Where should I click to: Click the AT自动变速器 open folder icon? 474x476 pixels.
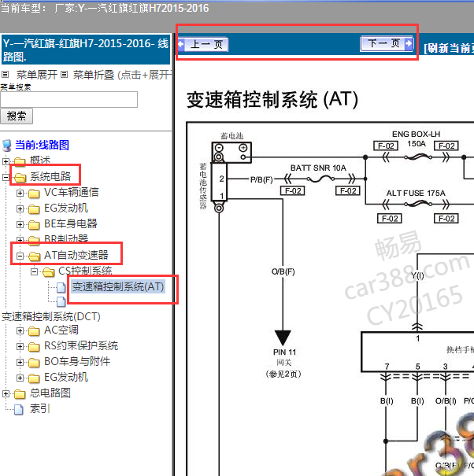point(34,256)
